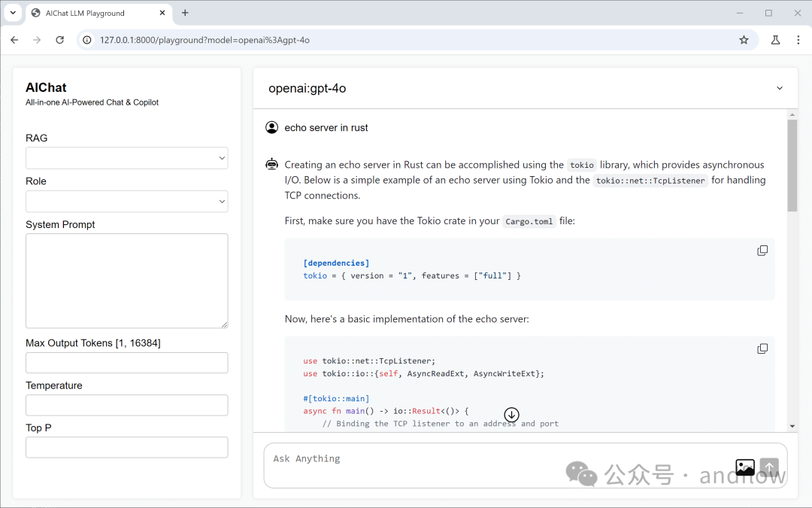Go back to the previous page
The image size is (812, 508).
14,40
